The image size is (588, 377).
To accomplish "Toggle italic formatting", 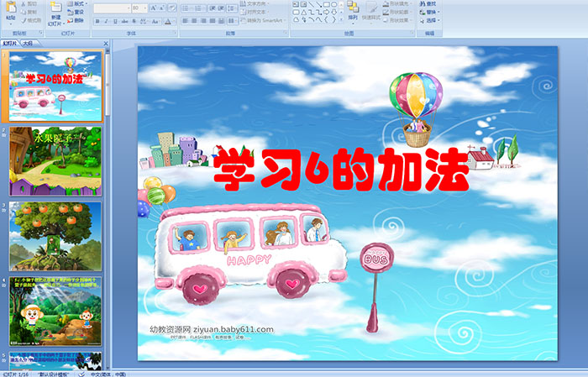I will pos(106,21).
